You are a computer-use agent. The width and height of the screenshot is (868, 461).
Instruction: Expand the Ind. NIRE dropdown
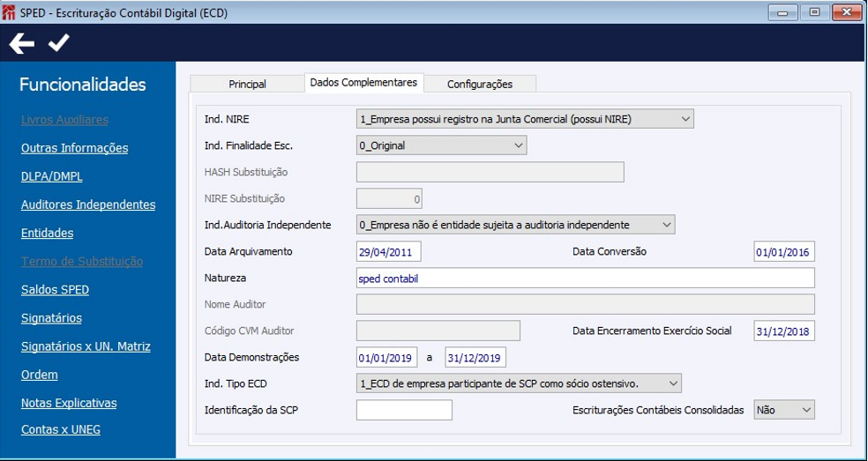point(685,119)
